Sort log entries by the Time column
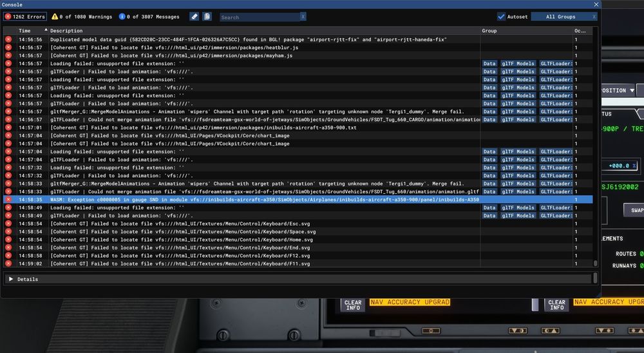This screenshot has width=644, height=353. coord(26,31)
